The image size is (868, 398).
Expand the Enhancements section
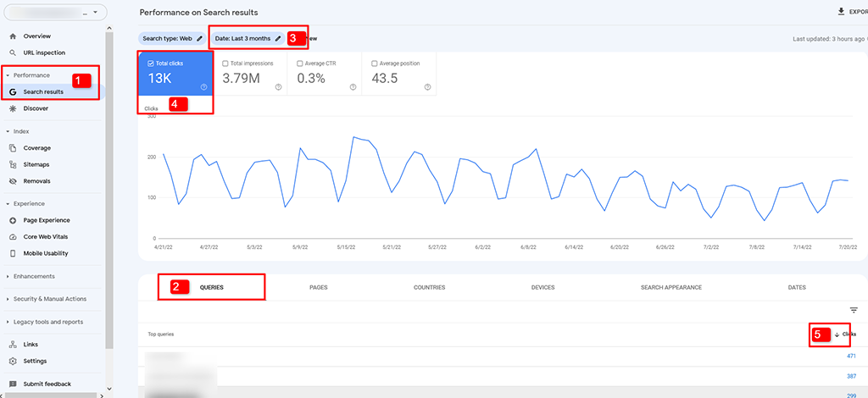[8, 276]
